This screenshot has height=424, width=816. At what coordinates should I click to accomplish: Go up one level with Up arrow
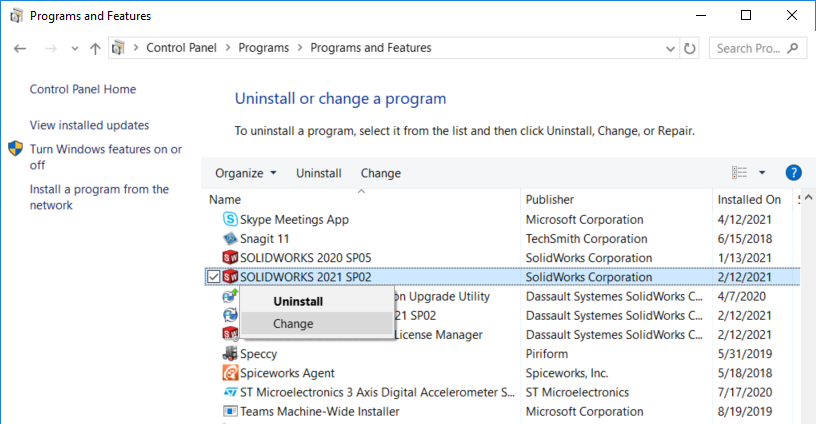click(95, 48)
